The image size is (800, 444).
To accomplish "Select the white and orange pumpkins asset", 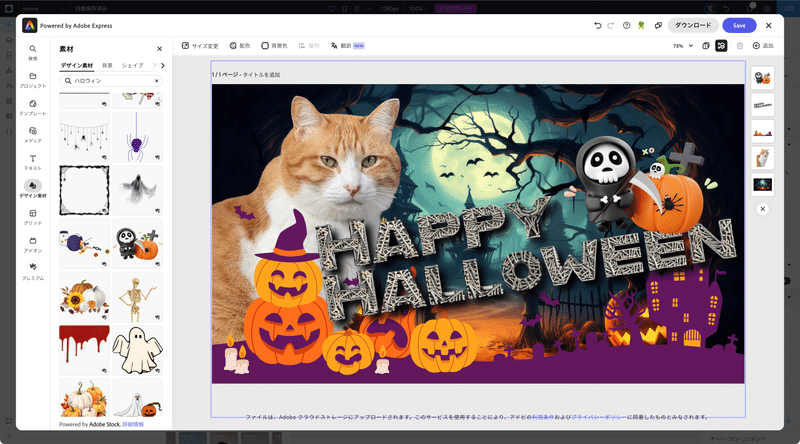I will pos(84,398).
